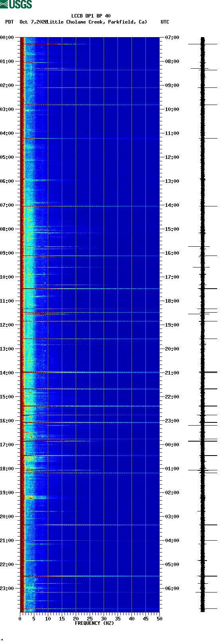The width and height of the screenshot is (220, 644).
Task: Select the title text 'LCCB DP1 BP 40'
Action: pyautogui.click(x=91, y=16)
